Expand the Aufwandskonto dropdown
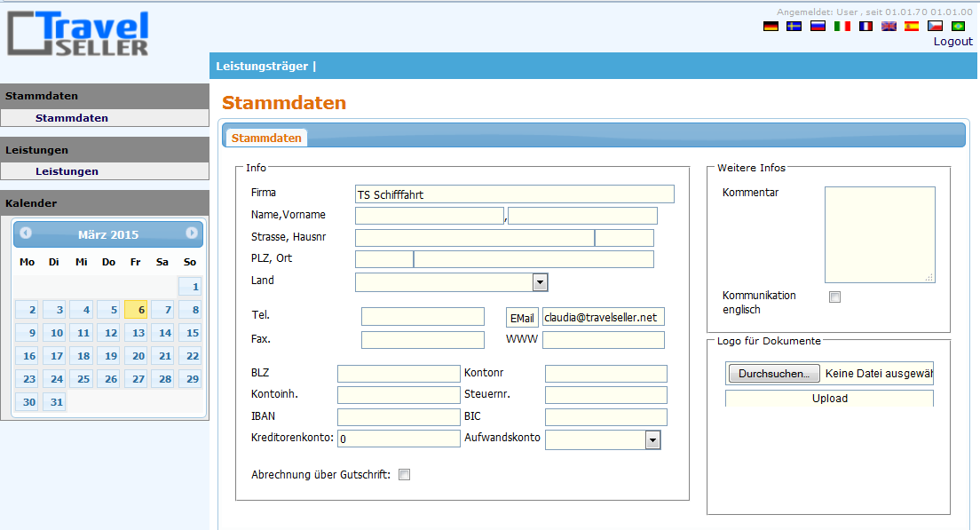This screenshot has height=530, width=980. 652,439
